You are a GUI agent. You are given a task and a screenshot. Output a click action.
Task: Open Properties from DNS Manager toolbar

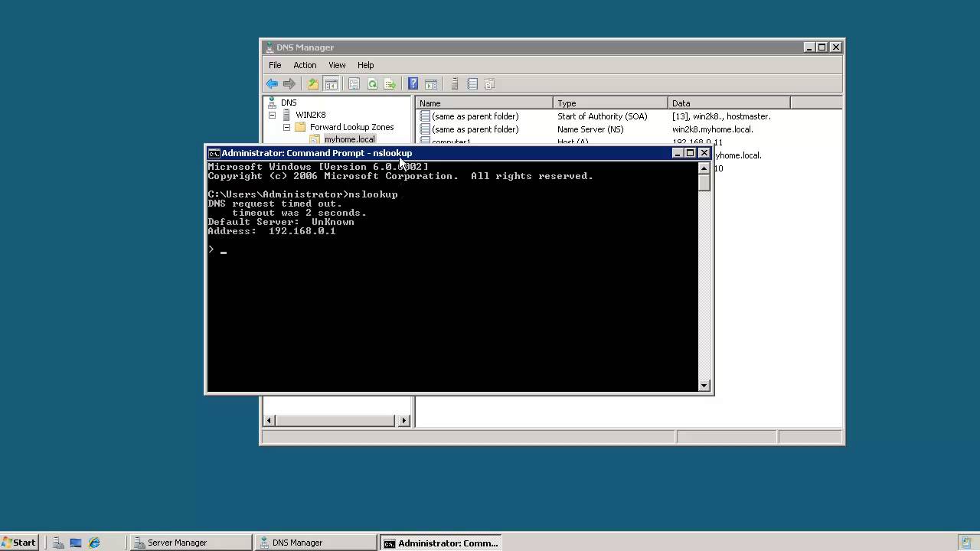pyautogui.click(x=354, y=84)
